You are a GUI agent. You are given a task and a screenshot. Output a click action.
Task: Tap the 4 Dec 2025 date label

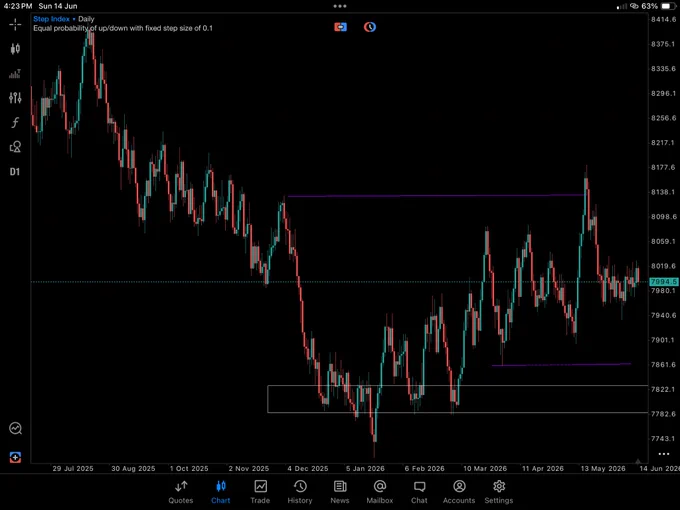[307, 469]
